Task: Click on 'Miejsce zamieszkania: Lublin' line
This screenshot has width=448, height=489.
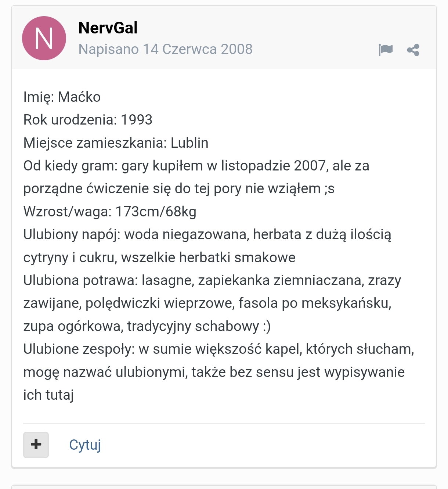Action: coord(116,143)
